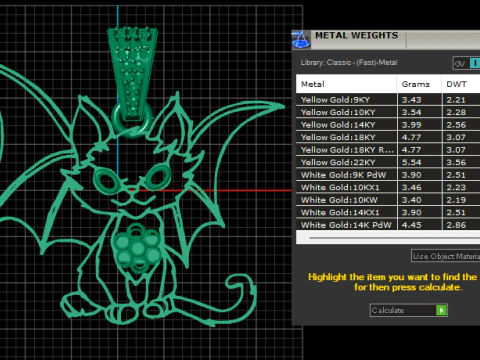Click the Use Object Material button
Screen dimensions: 480x360
446,256
